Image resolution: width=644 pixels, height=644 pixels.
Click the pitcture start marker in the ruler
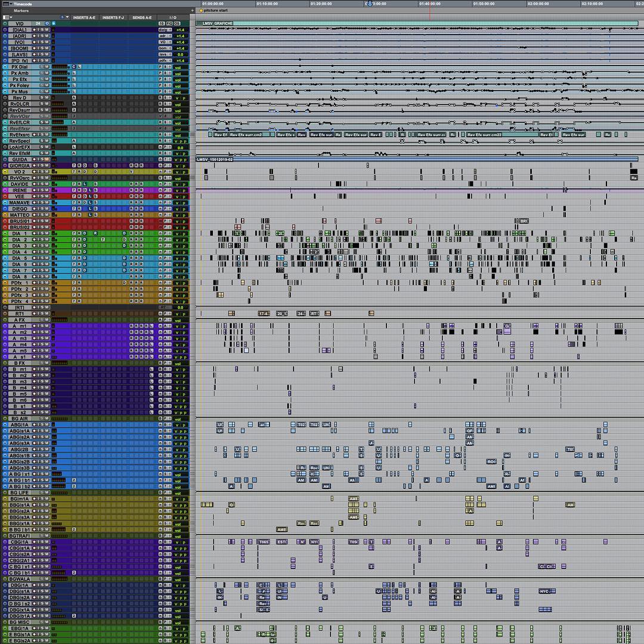coord(202,10)
